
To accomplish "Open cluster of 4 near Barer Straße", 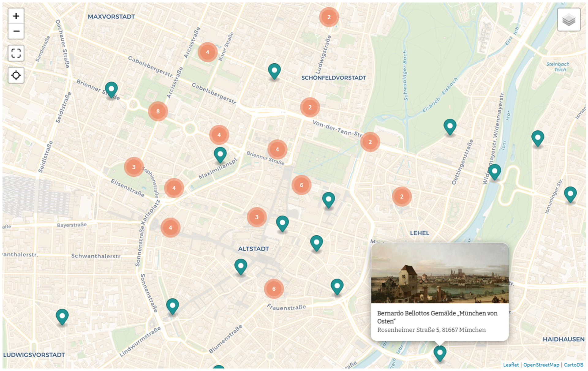I will [x=208, y=52].
